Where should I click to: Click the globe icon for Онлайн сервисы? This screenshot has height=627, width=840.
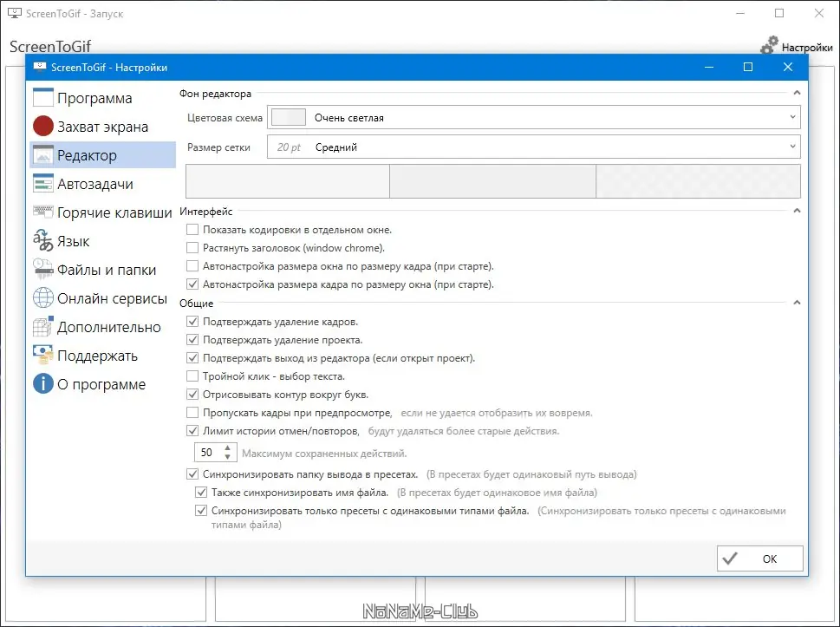(42, 298)
